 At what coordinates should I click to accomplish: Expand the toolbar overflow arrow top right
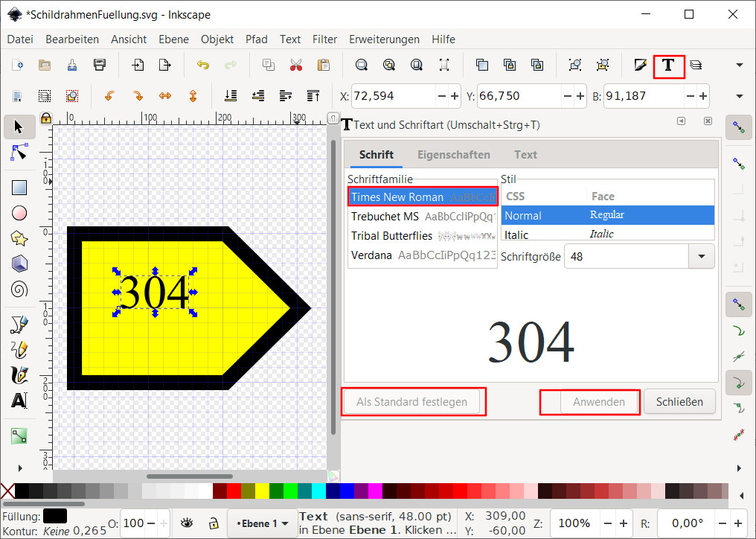point(739,66)
